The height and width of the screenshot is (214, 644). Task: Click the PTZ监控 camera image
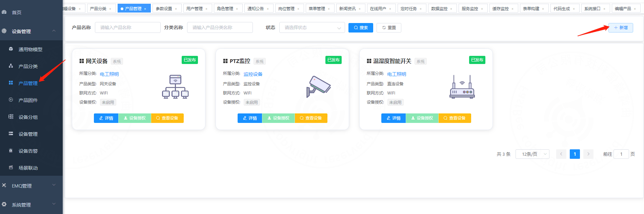319,87
